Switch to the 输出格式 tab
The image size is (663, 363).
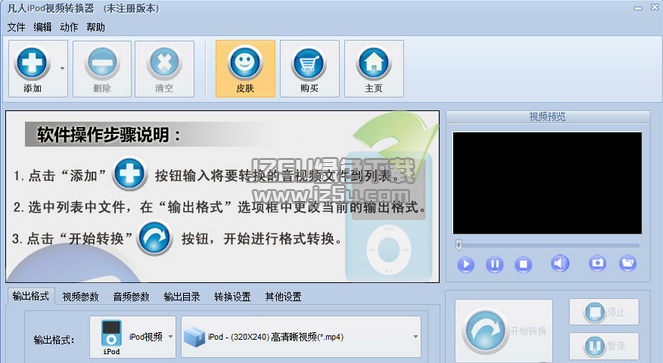click(30, 296)
